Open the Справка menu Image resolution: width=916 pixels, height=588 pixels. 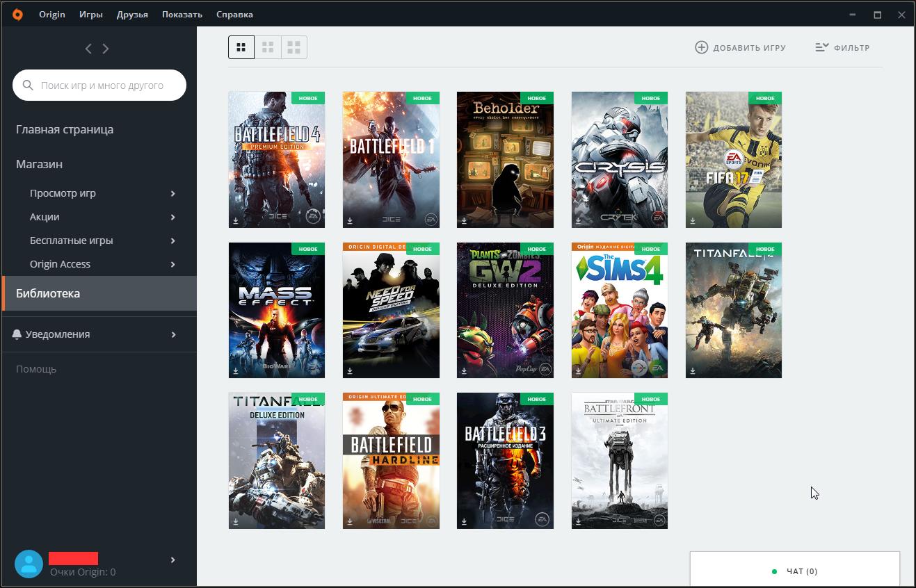pos(234,14)
